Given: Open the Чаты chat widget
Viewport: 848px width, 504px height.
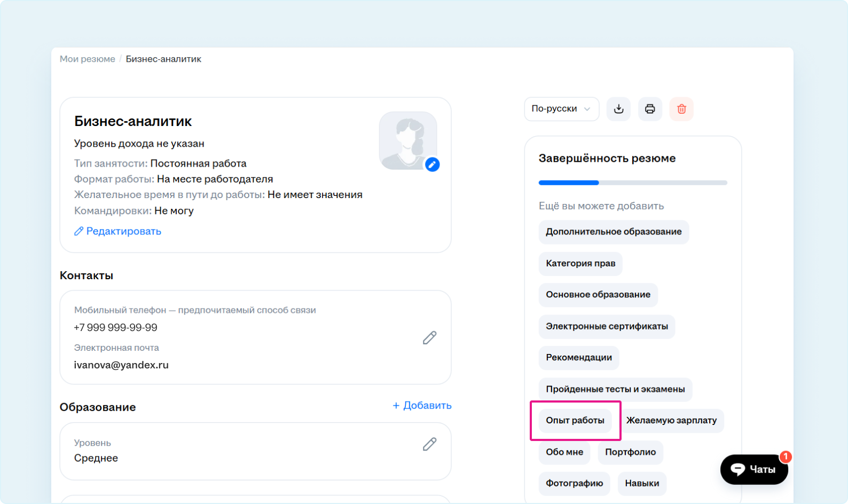Looking at the screenshot, I should [x=753, y=469].
